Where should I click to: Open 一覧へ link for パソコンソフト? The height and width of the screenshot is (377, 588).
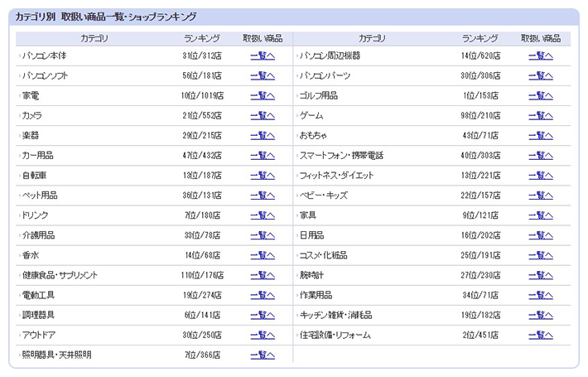pos(263,75)
